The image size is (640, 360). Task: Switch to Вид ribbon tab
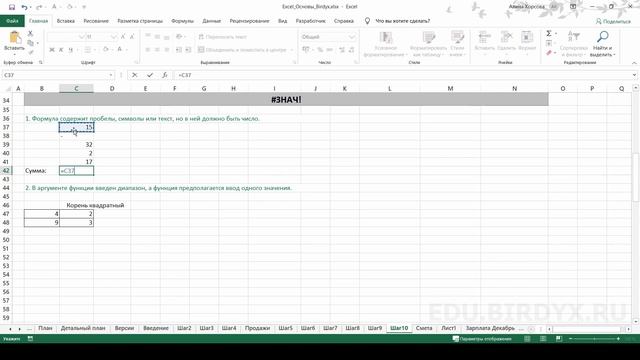[282, 21]
